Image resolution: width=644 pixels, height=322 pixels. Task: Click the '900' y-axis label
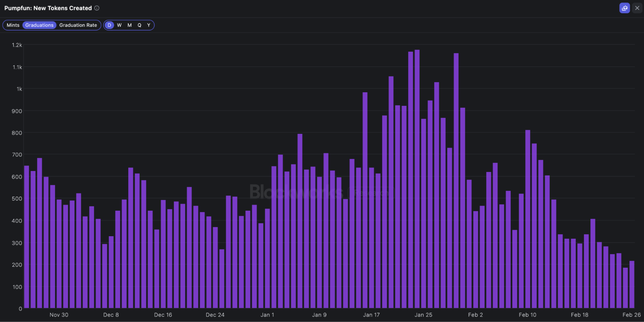click(x=17, y=111)
